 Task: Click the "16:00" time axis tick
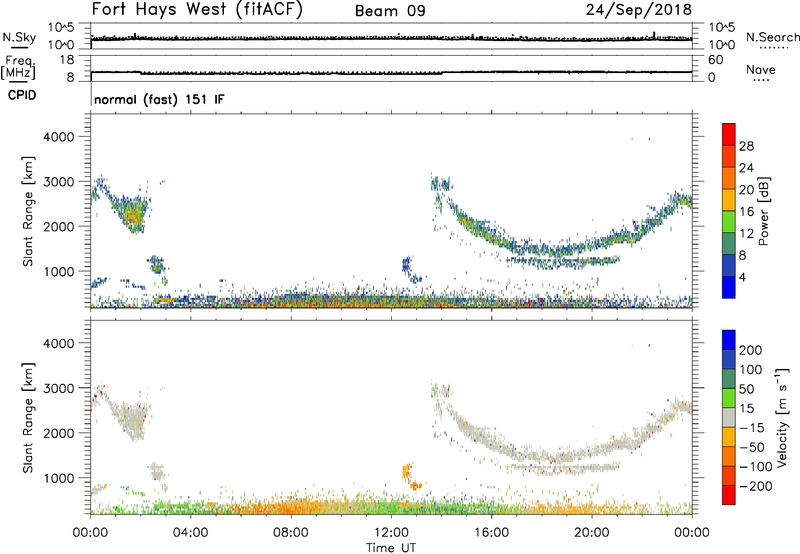coord(491,533)
